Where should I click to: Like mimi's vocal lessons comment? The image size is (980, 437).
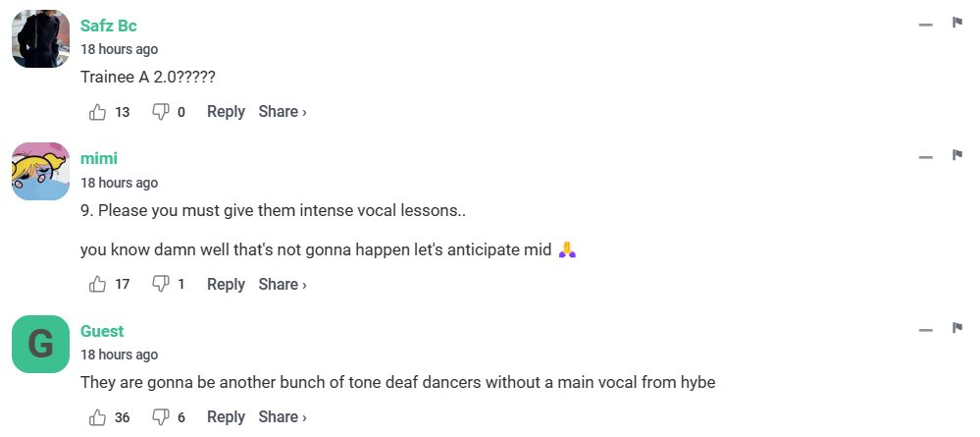(x=98, y=284)
